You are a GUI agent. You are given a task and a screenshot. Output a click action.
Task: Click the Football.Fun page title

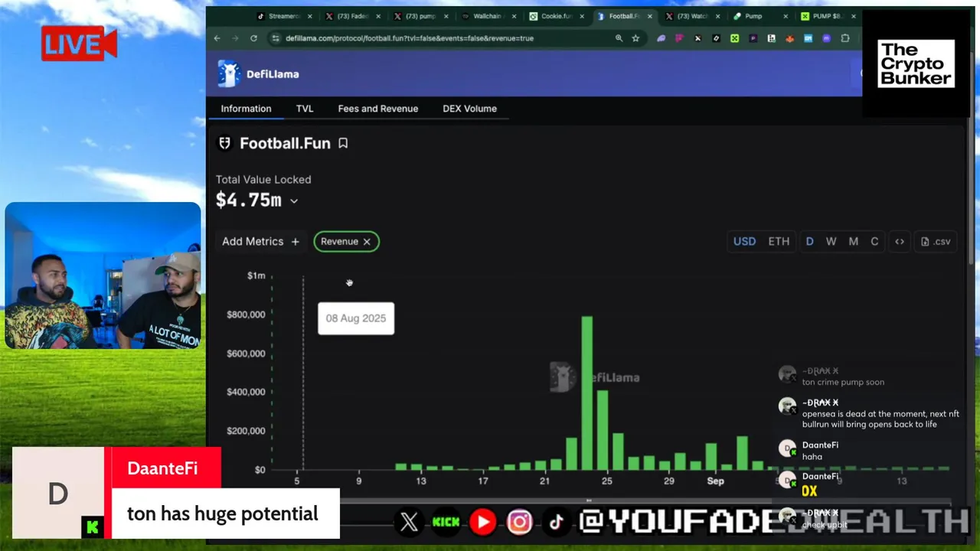pos(285,143)
